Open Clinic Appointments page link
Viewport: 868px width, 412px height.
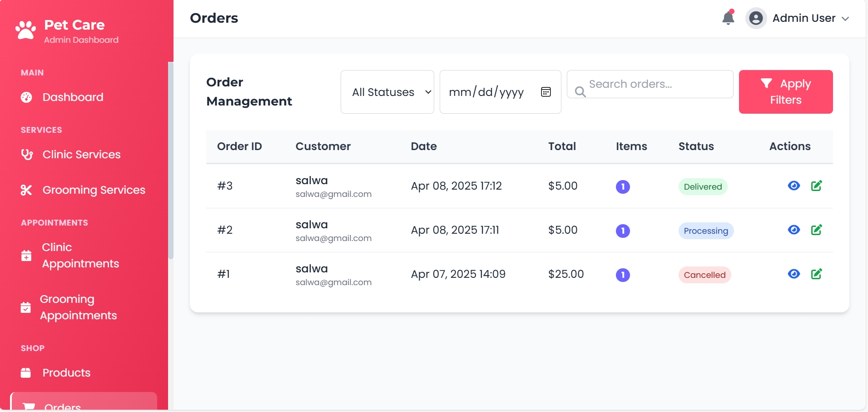click(x=80, y=256)
